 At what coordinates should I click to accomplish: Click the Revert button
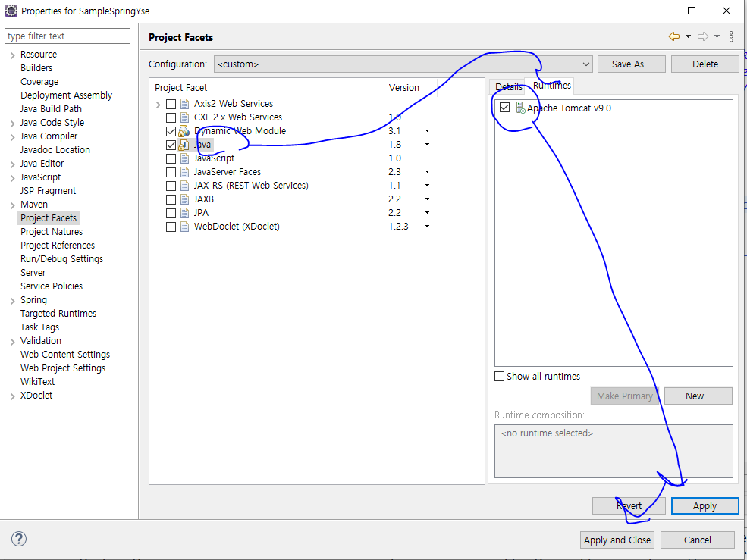pyautogui.click(x=629, y=505)
